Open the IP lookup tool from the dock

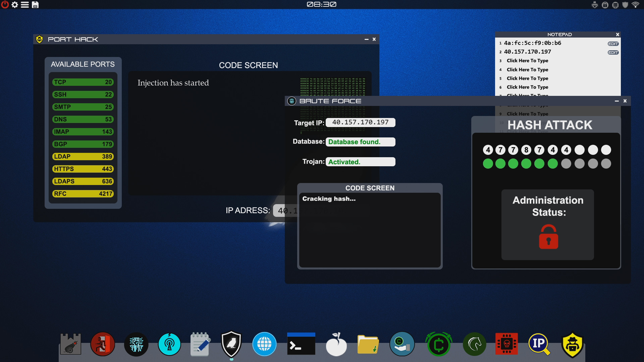[538, 344]
